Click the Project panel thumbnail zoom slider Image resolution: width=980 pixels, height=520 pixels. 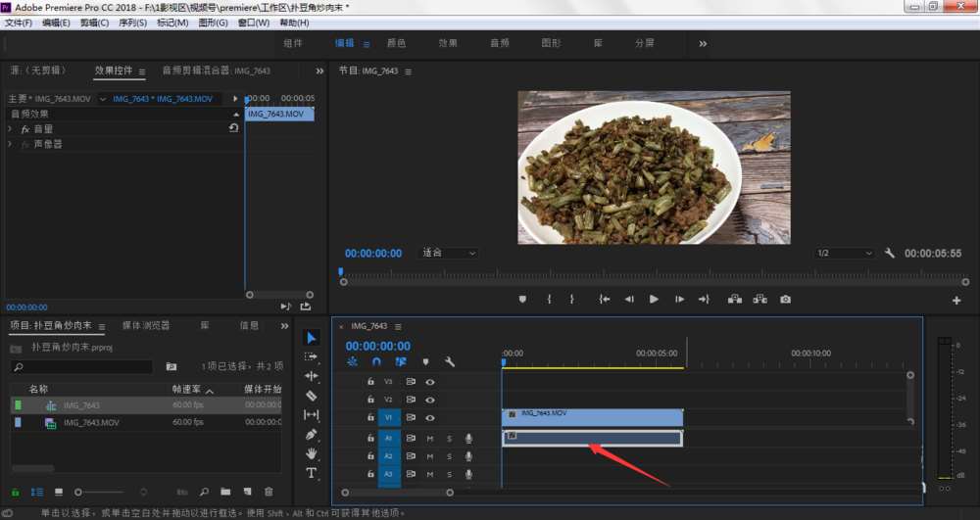78,492
